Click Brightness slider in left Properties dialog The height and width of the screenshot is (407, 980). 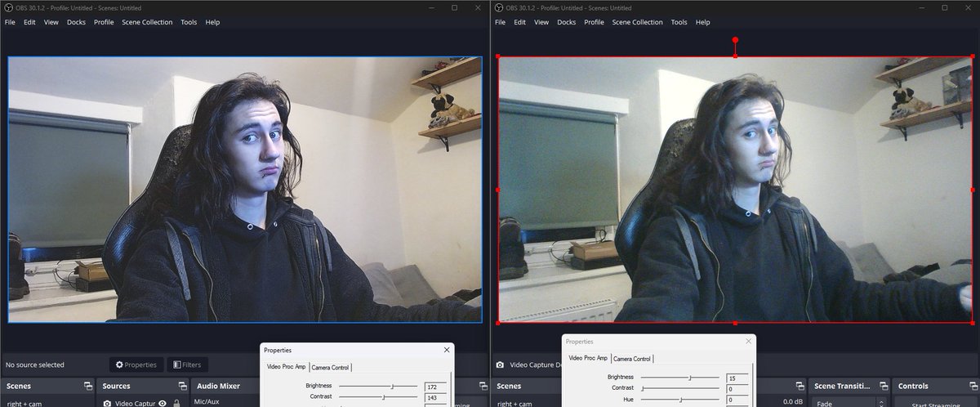tap(379, 385)
